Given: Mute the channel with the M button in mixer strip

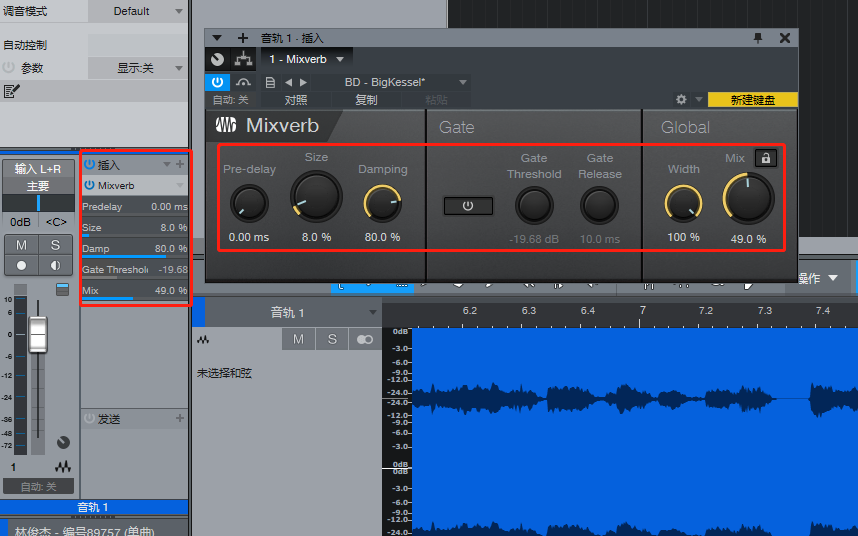Looking at the screenshot, I should tap(21, 245).
